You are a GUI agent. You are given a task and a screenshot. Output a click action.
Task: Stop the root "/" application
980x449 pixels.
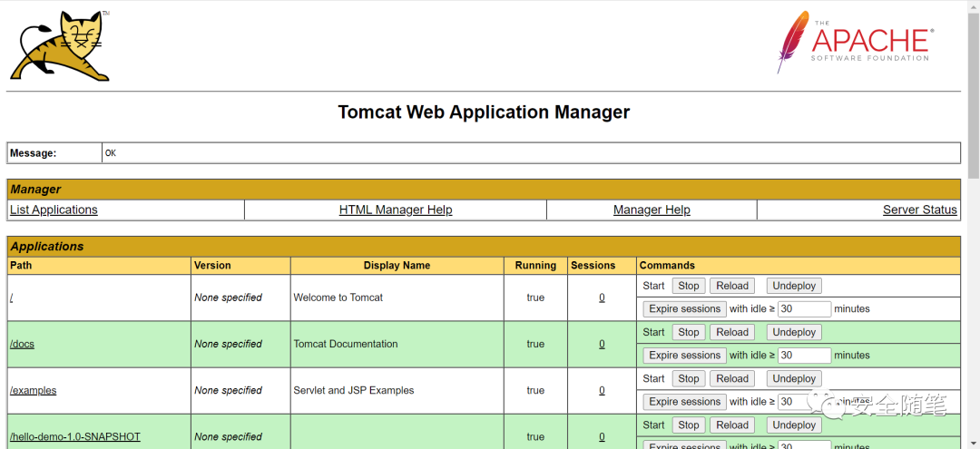[x=689, y=286]
